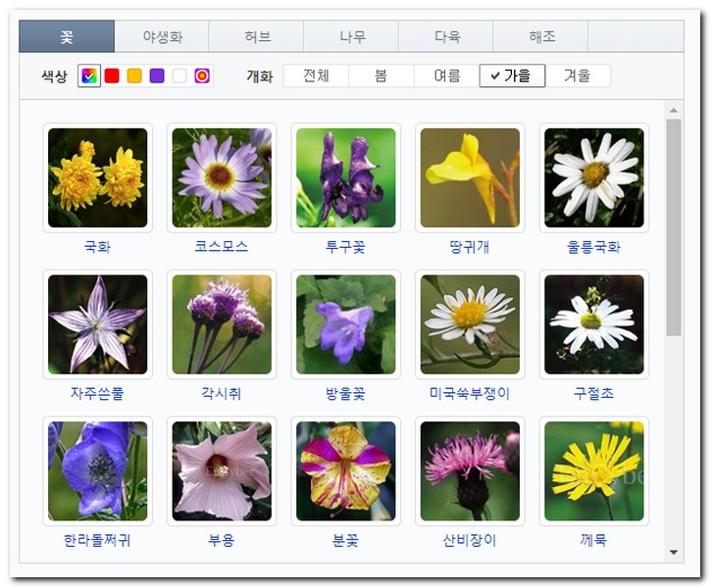Open the 허브 tab
This screenshot has height=588, width=712.
coord(257,37)
